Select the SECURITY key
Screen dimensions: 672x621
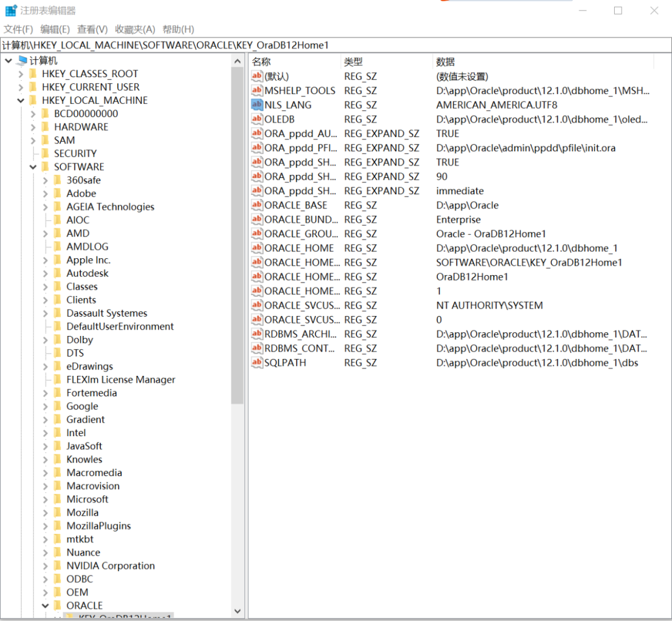[x=75, y=154]
